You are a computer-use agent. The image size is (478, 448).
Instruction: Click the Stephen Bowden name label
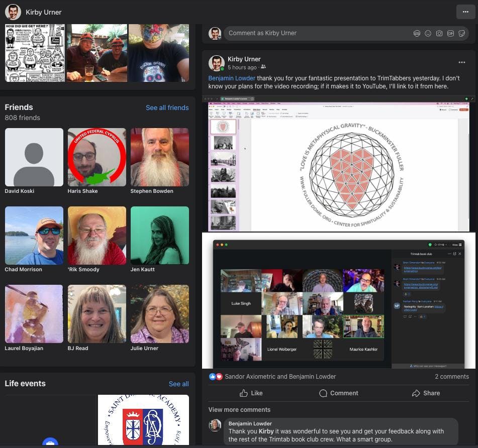pyautogui.click(x=152, y=191)
